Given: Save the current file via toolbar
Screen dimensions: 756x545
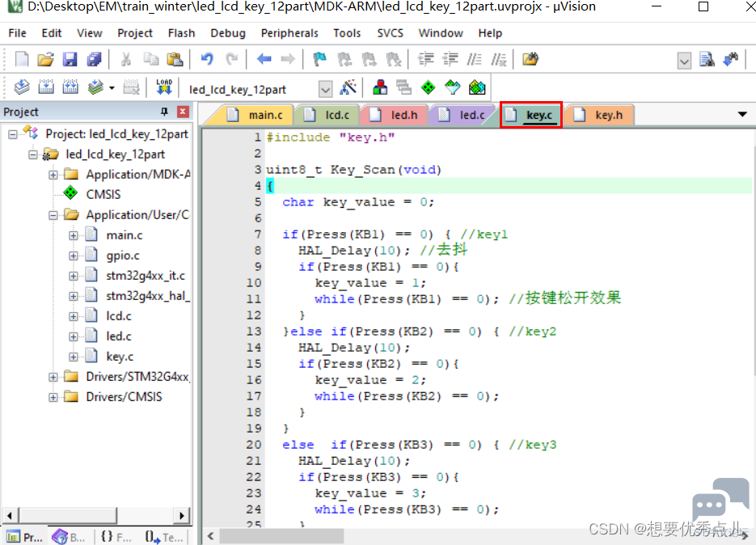Looking at the screenshot, I should 70,59.
